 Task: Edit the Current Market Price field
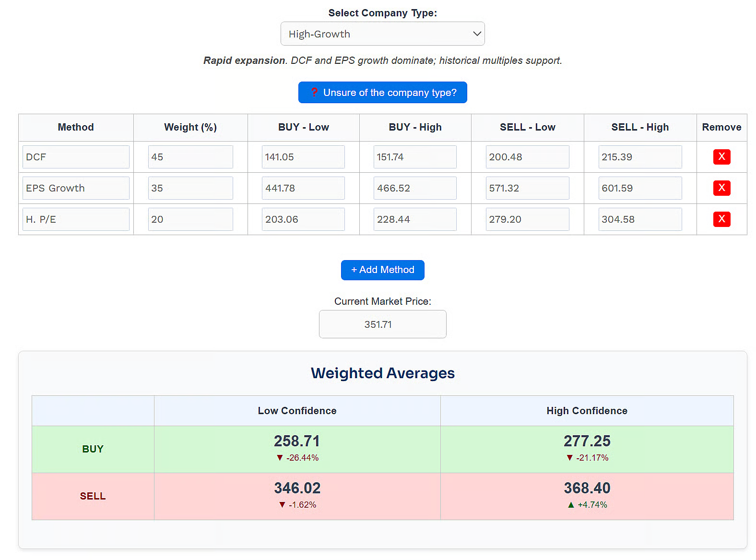click(x=382, y=324)
